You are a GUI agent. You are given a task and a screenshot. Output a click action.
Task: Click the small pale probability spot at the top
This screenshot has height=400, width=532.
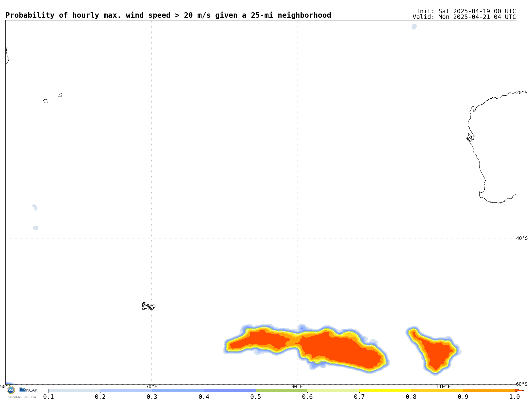414,27
